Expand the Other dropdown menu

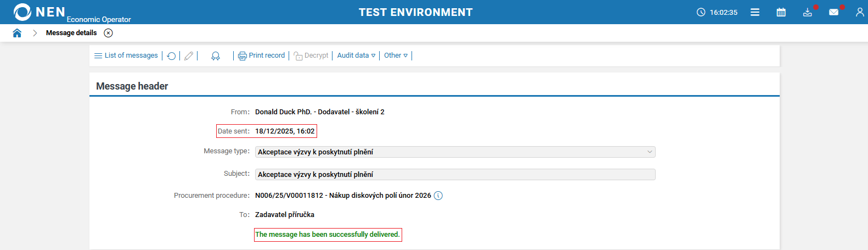coord(396,55)
